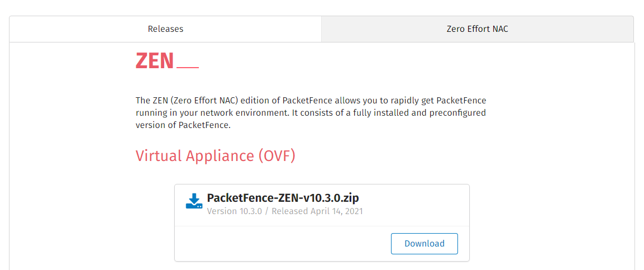The height and width of the screenshot is (270, 644).
Task: Switch to the Releases tab
Action: (165, 29)
